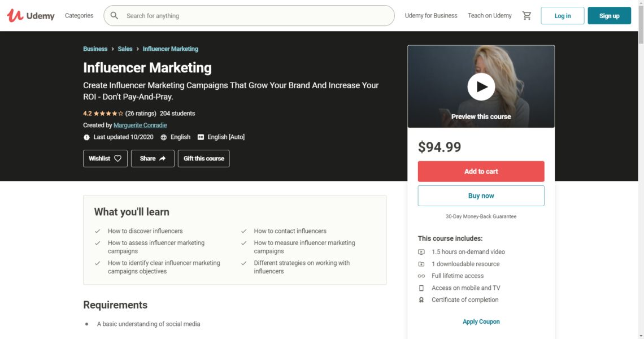Click the mobile and TV access icon

point(421,288)
